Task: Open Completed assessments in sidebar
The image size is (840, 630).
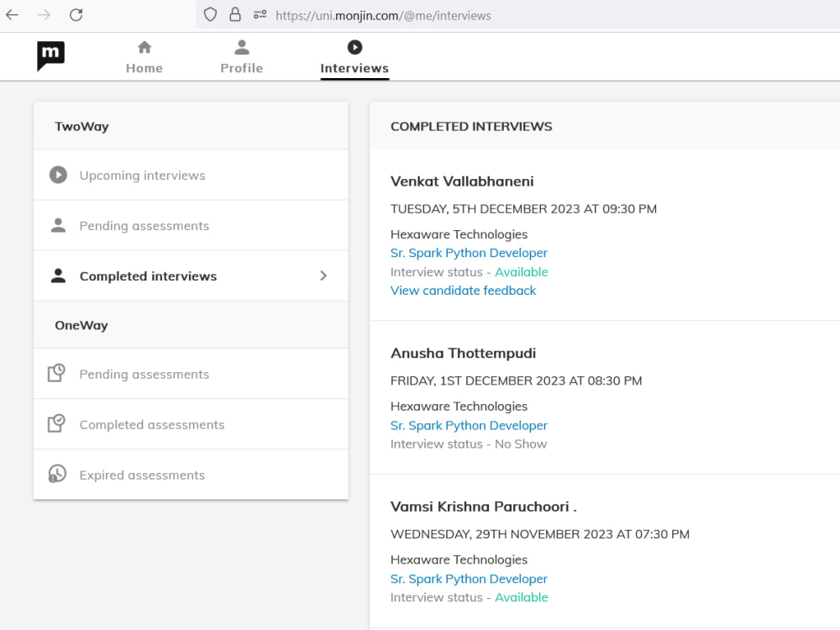Action: [191, 424]
